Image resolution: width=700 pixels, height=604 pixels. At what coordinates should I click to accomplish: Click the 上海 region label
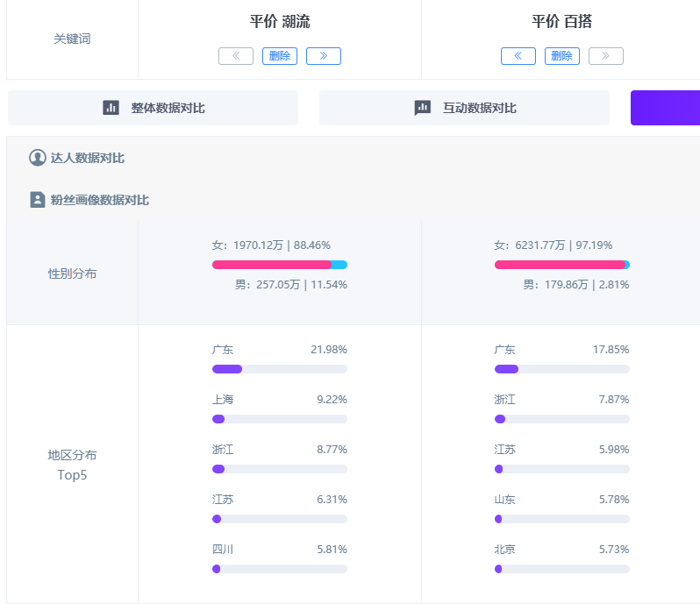click(223, 400)
